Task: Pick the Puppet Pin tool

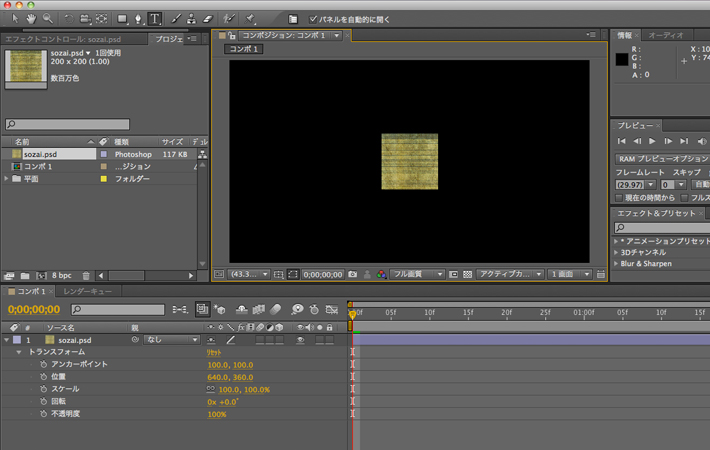Action: tap(250, 18)
